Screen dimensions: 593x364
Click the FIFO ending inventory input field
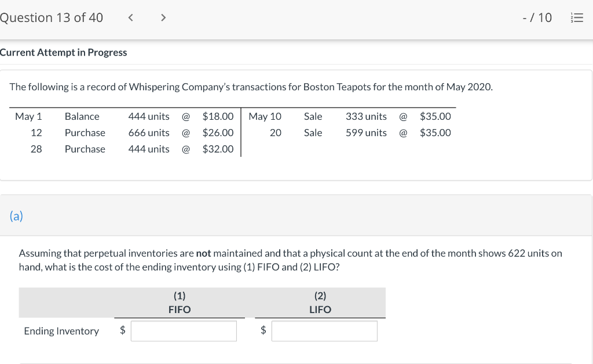point(184,331)
